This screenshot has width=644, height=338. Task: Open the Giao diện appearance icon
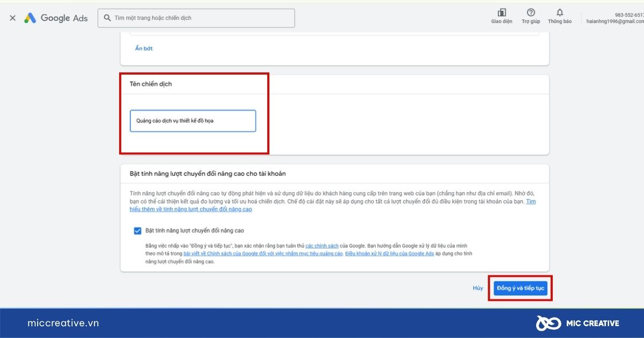pos(502,12)
